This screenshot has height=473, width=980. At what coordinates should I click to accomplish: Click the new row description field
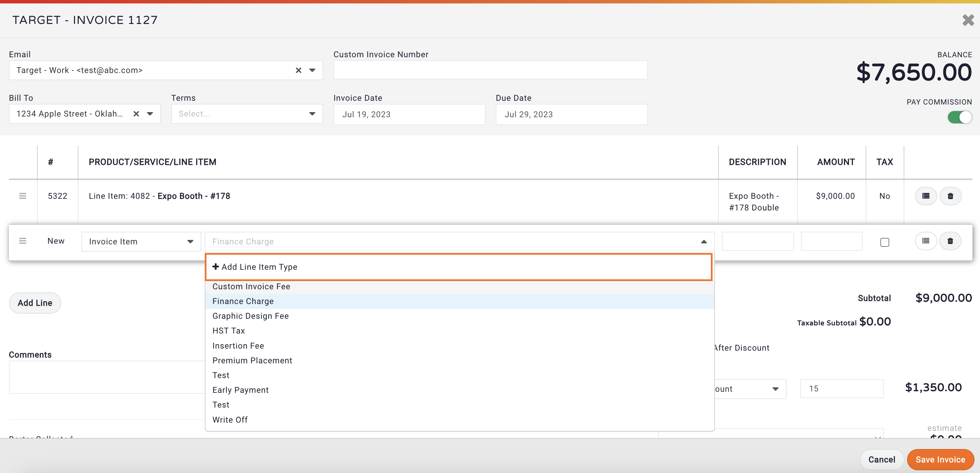(x=757, y=241)
